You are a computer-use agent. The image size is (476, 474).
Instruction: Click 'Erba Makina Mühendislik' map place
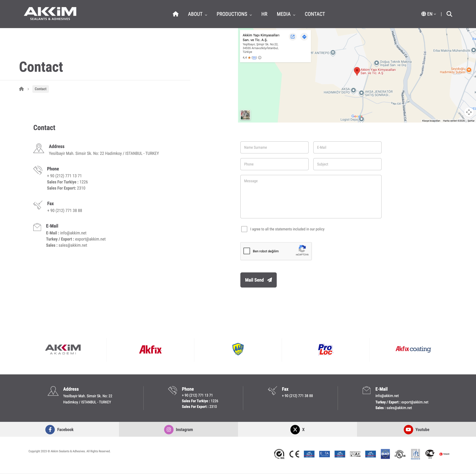click(x=451, y=51)
